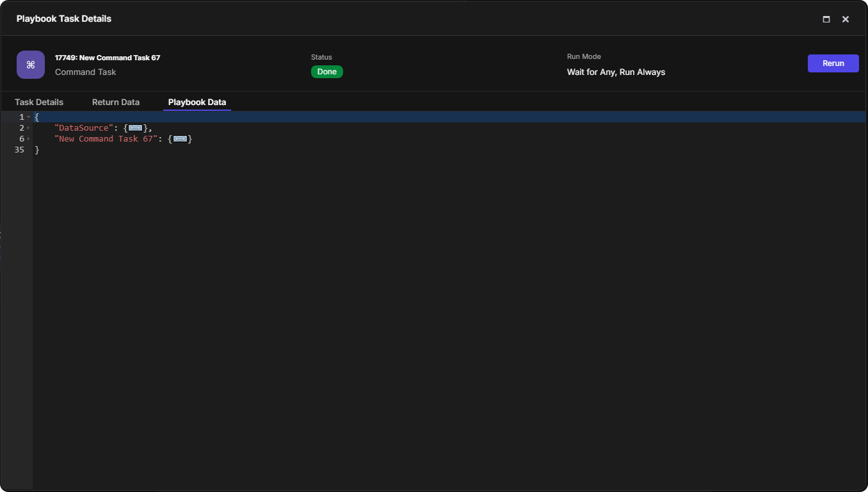Click the Wait for Any, Run Always value

(x=616, y=72)
